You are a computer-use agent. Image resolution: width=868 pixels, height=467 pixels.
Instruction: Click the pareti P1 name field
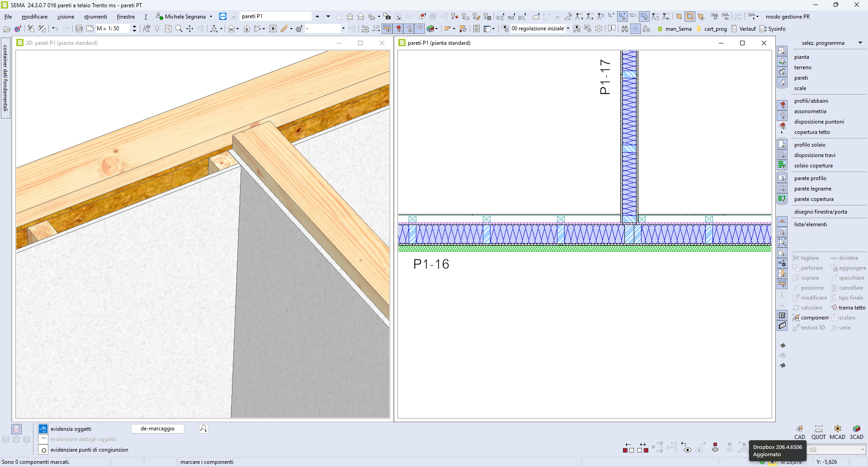coord(275,16)
